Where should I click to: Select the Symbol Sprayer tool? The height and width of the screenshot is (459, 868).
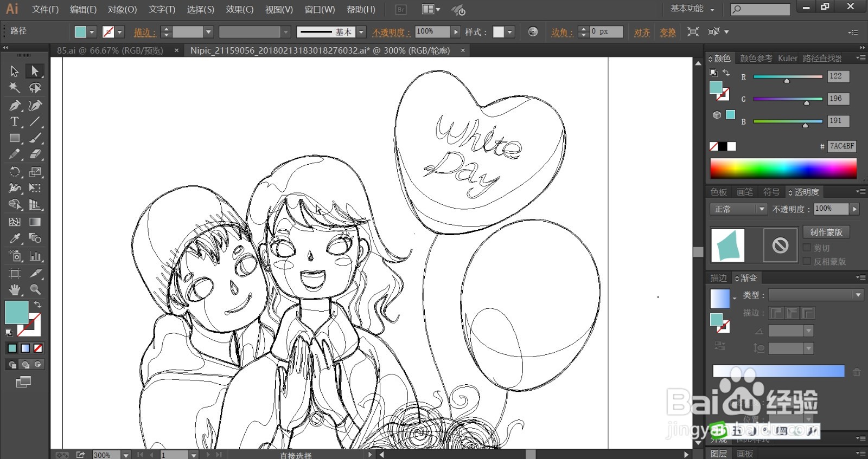point(15,256)
